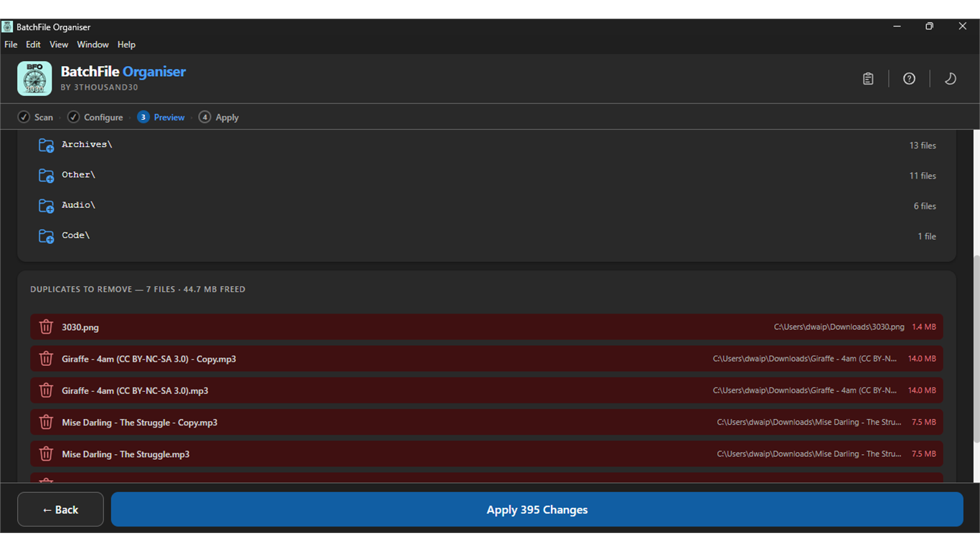
Task: Restore down the application window
Action: (929, 27)
